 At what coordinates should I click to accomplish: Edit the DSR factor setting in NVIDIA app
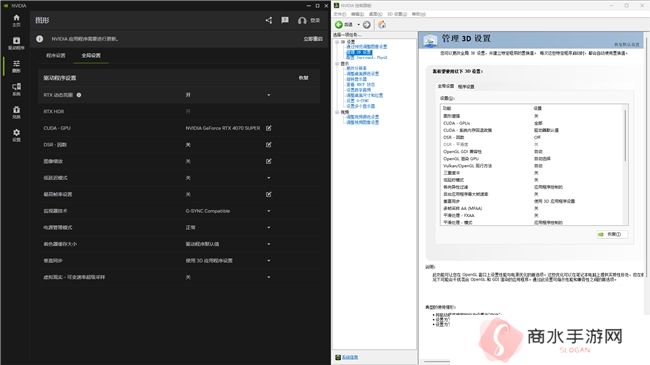269,145
